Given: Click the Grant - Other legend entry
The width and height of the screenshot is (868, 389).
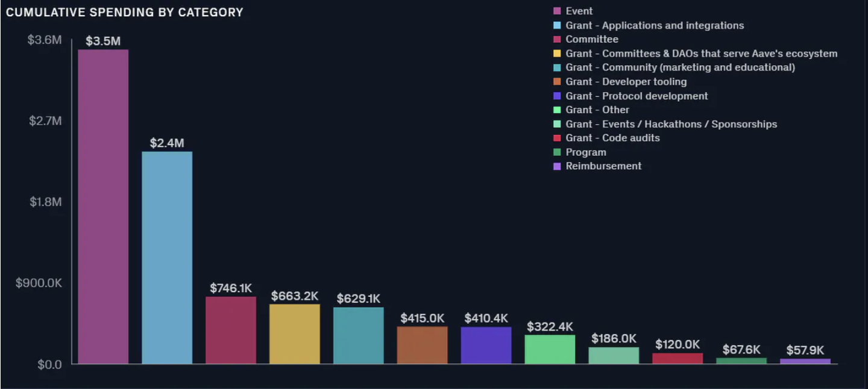Looking at the screenshot, I should pos(591,110).
